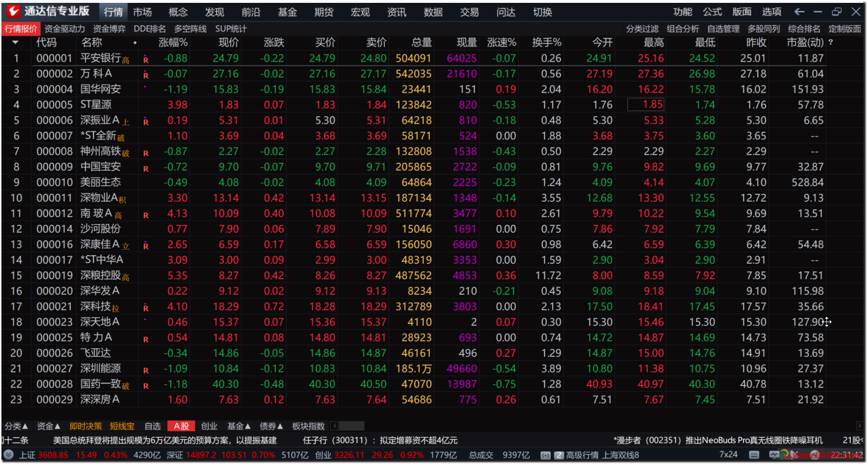The image size is (868, 464).
Task: Select the 行情报价 tab
Action: (21, 29)
